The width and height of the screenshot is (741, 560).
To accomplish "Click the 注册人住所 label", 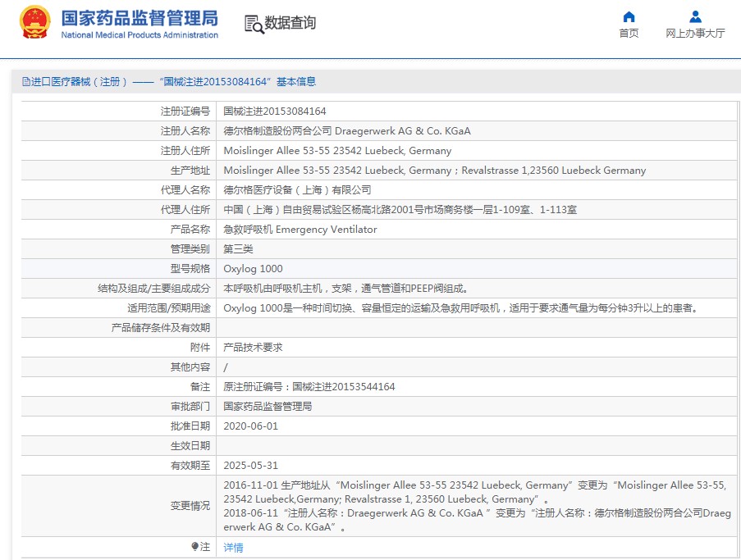I will click(x=185, y=151).
